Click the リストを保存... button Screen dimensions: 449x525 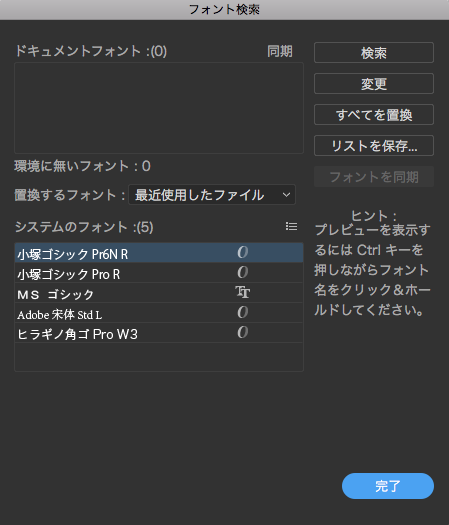click(x=374, y=146)
